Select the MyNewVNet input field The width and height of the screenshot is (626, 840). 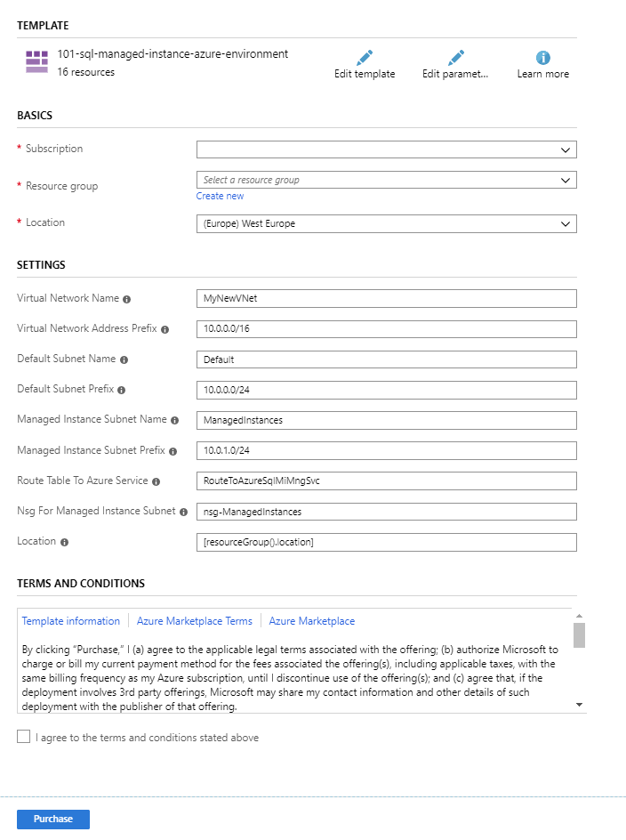pos(386,299)
